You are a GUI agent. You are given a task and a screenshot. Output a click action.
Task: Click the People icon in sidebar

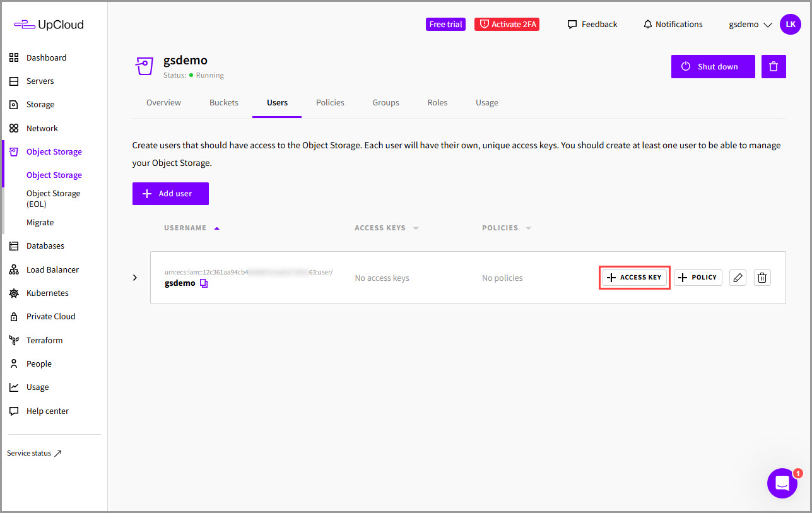pyautogui.click(x=14, y=364)
